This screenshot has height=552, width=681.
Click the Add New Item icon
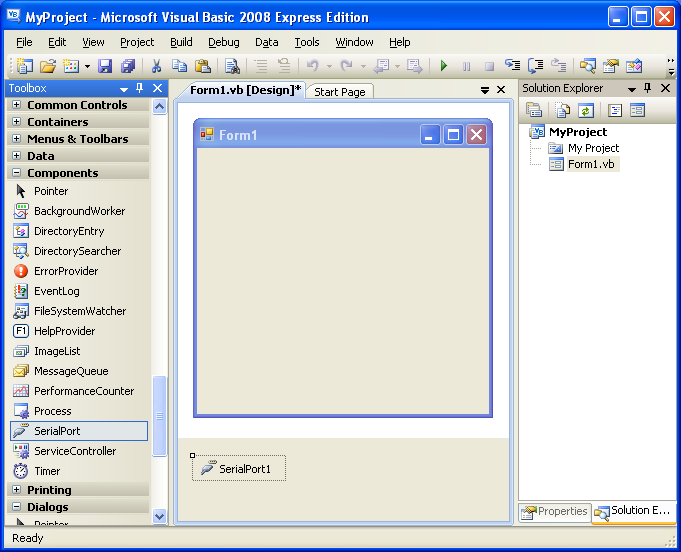71,66
